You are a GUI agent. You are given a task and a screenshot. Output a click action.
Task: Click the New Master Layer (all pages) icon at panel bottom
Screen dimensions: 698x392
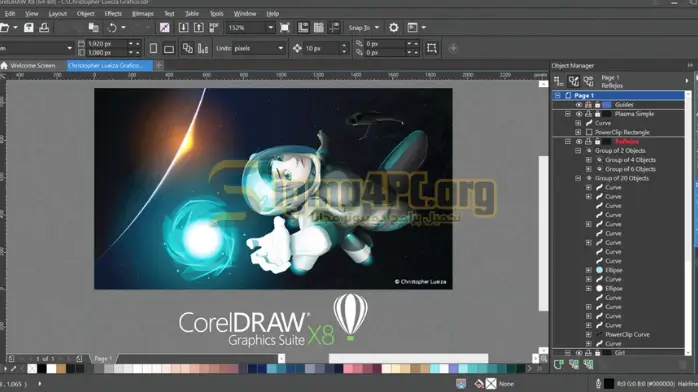click(x=574, y=364)
